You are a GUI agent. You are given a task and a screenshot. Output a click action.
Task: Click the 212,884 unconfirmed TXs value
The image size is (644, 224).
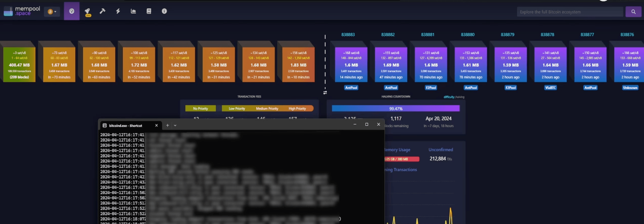pyautogui.click(x=441, y=159)
